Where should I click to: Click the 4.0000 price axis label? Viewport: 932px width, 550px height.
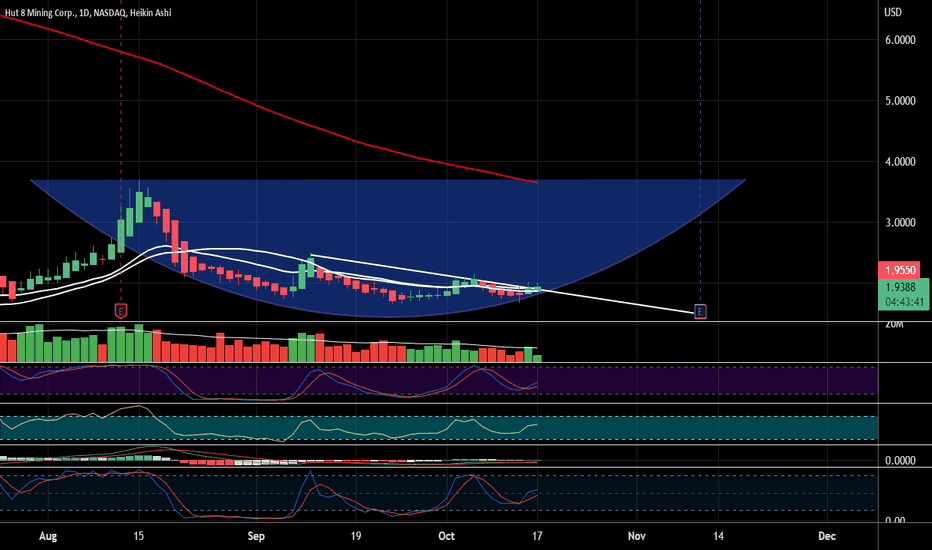(900, 161)
